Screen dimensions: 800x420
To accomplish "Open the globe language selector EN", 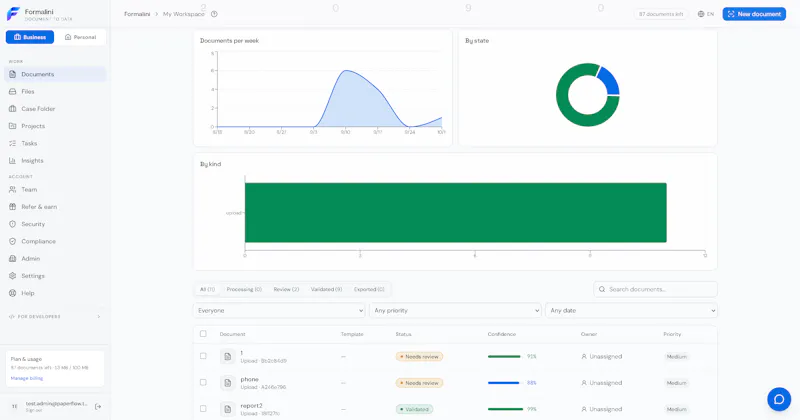I will coord(706,14).
